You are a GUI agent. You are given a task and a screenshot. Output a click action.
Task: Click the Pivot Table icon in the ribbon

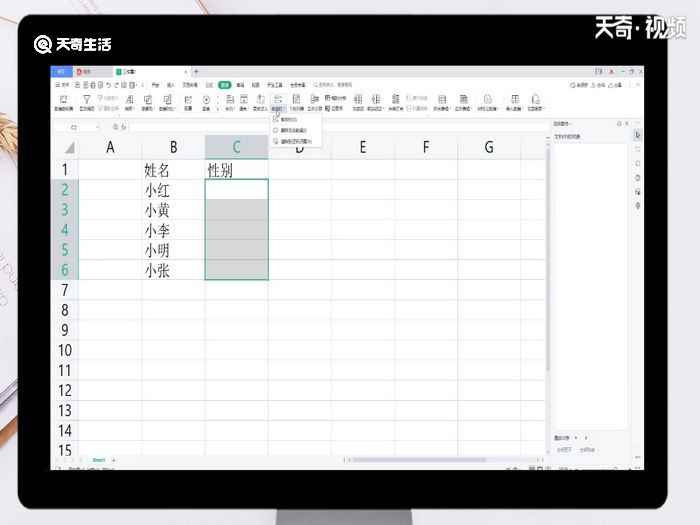(x=63, y=101)
